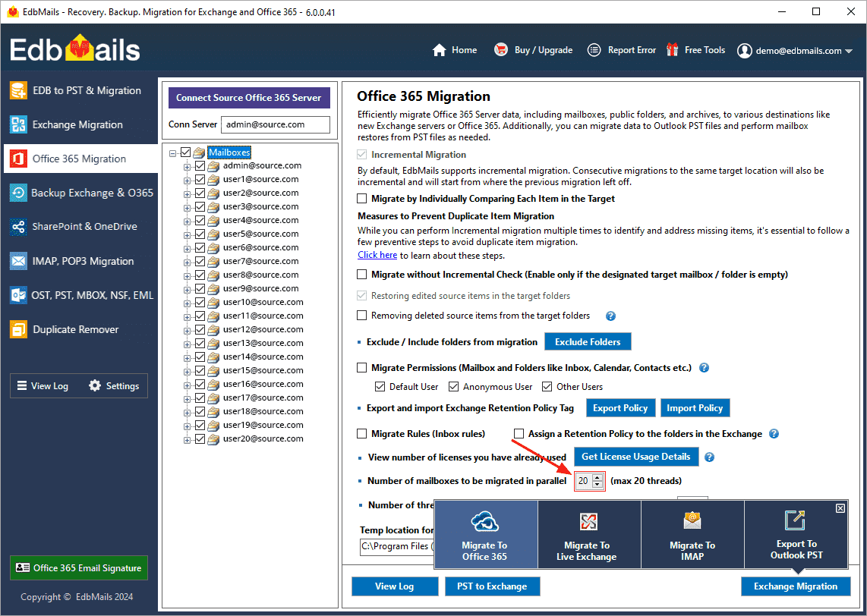Click the Migrate To IMAP envelope icon
867x616 pixels.
pyautogui.click(x=692, y=520)
